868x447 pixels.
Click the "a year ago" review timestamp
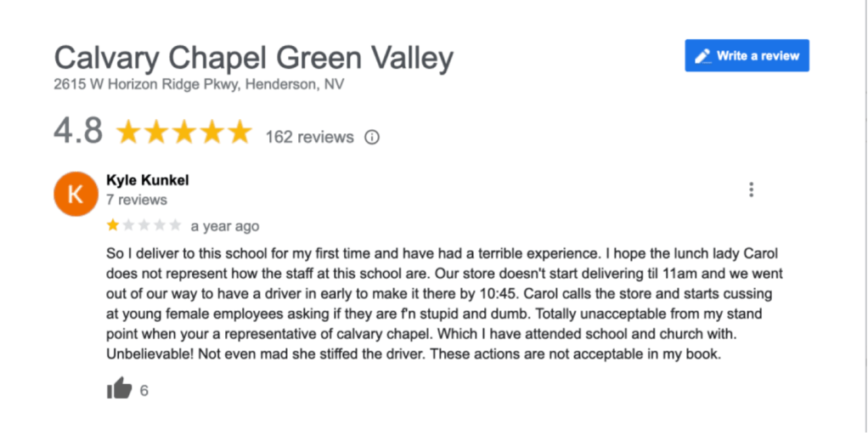point(224,227)
